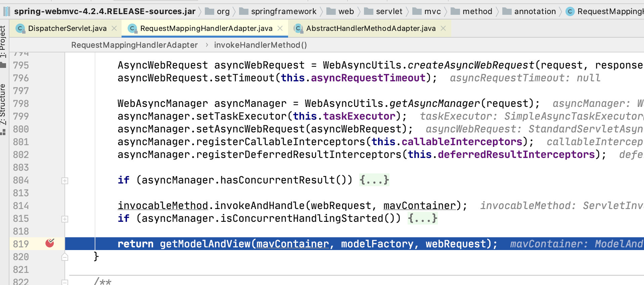The height and width of the screenshot is (285, 644).
Task: Click asyncRequestTimeout field on line 796
Action: point(368,78)
